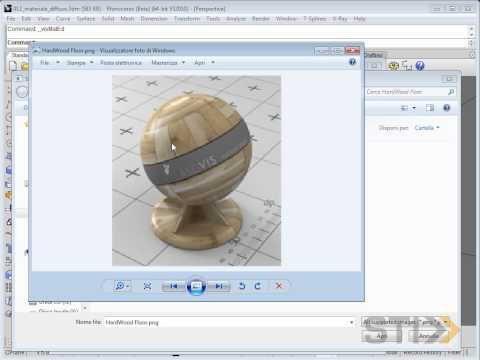Viewport: 480px width, 360px height.
Task: Open the Tools menu
Action: (213, 19)
